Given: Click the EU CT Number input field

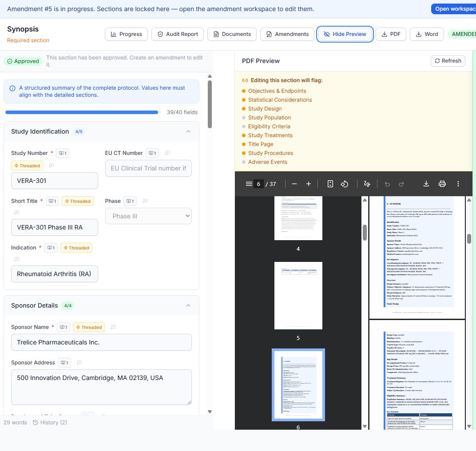Looking at the screenshot, I should click(148, 168).
